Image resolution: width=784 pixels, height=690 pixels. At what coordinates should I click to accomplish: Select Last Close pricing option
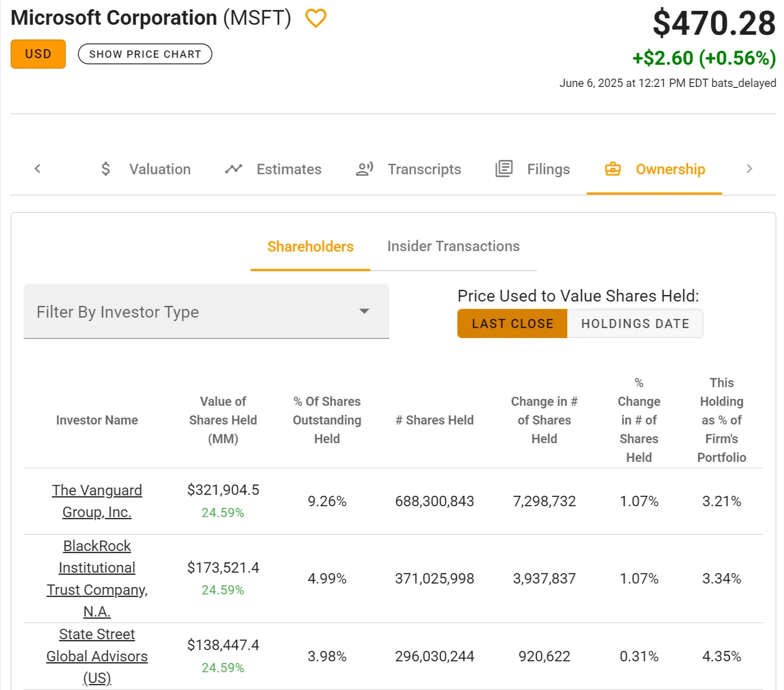[x=512, y=323]
